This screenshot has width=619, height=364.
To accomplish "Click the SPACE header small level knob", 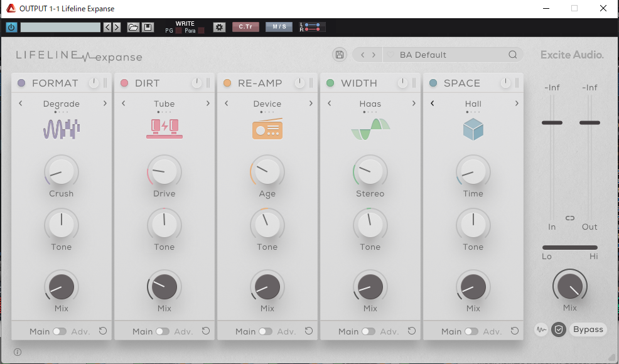I will point(505,83).
